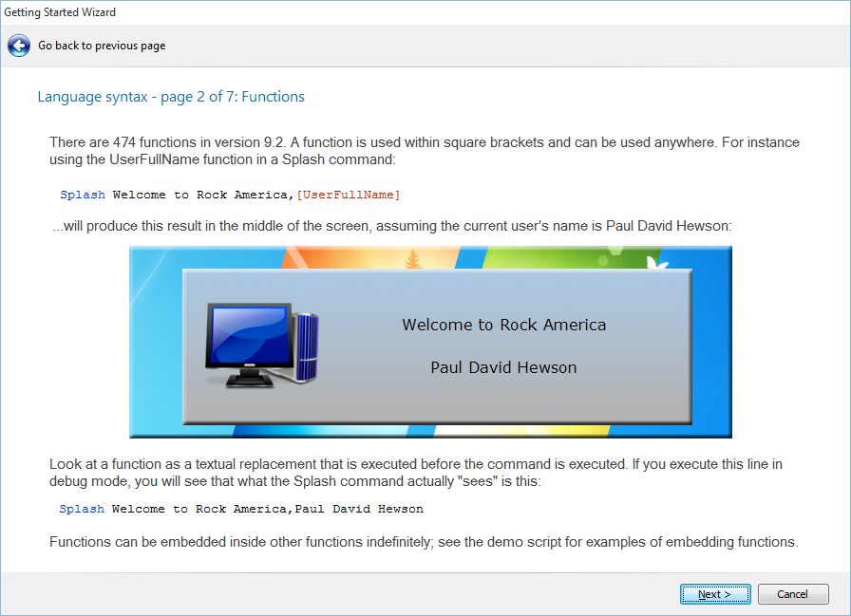Click the blue Splash keyword in first code line
851x616 pixels.
tap(82, 195)
